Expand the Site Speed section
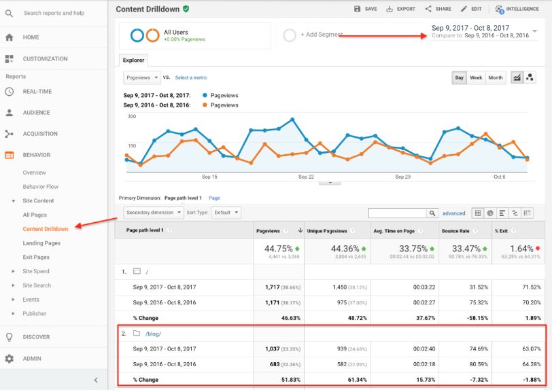Screen dimensions: 552x392 (x=14, y=271)
